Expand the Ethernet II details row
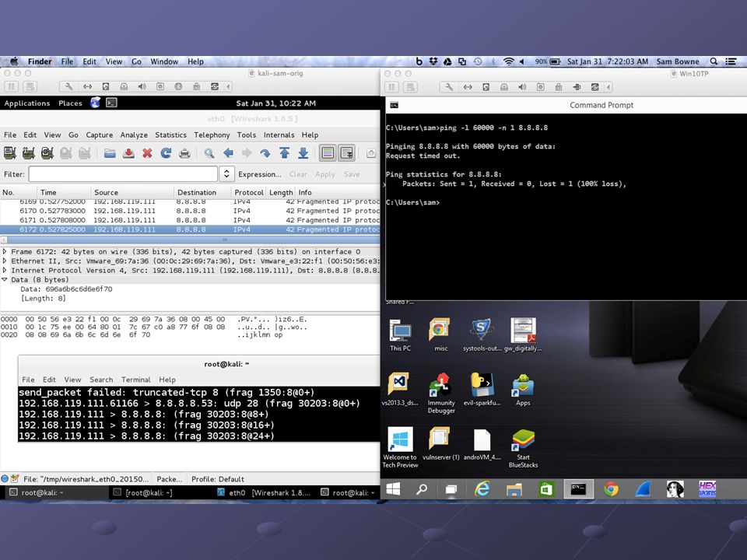Viewport: 747px width, 560px height. pos(5,261)
